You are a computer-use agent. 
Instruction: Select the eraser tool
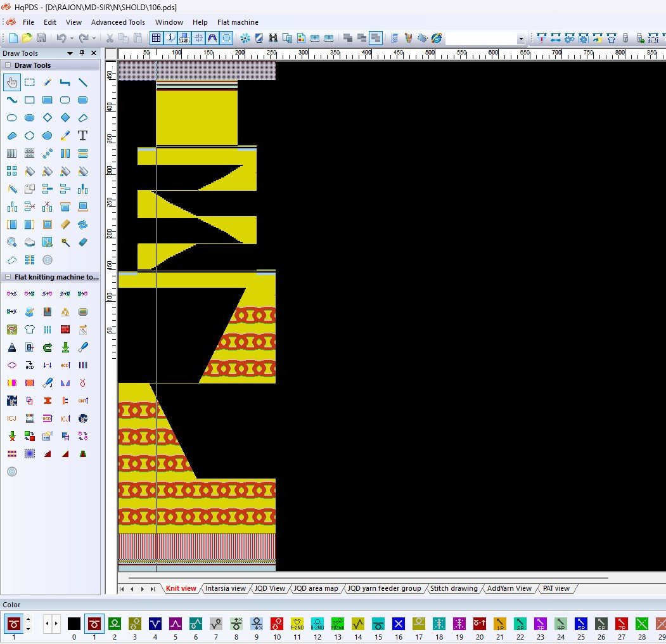(82, 242)
